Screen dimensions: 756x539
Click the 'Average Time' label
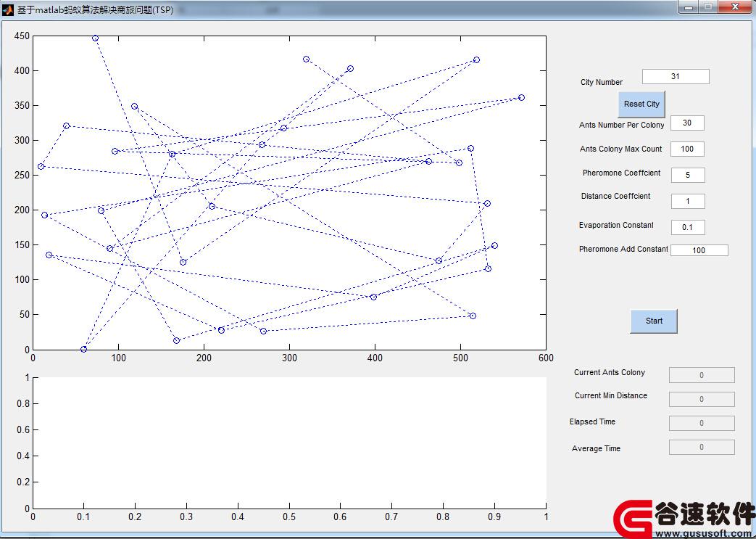click(x=596, y=449)
